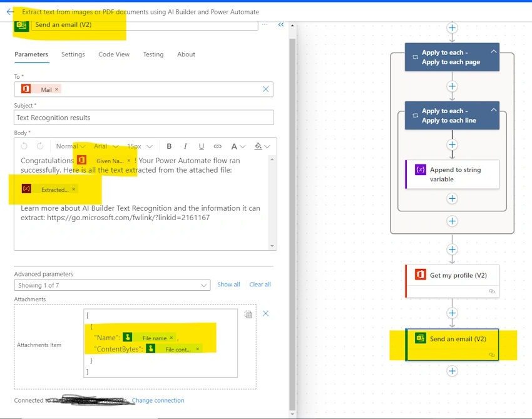Add a step above 'Apply to each page'
The image size is (532, 419).
pyautogui.click(x=452, y=28)
